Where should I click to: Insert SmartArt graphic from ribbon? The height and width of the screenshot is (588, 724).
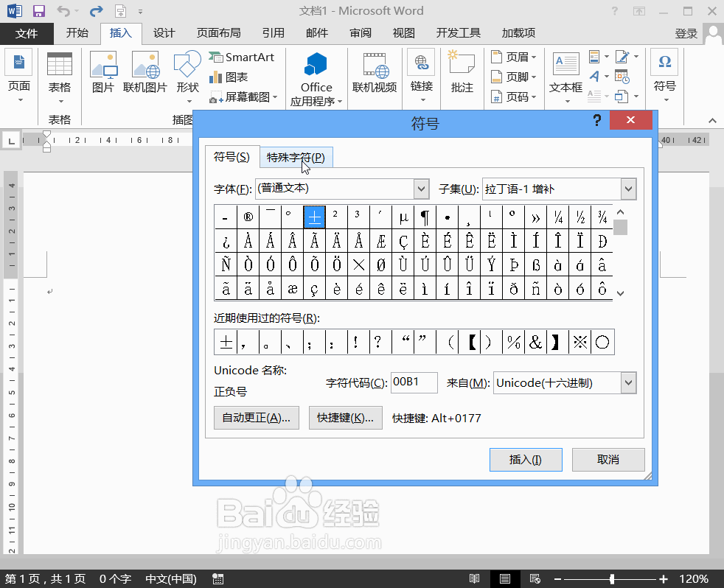(x=242, y=57)
